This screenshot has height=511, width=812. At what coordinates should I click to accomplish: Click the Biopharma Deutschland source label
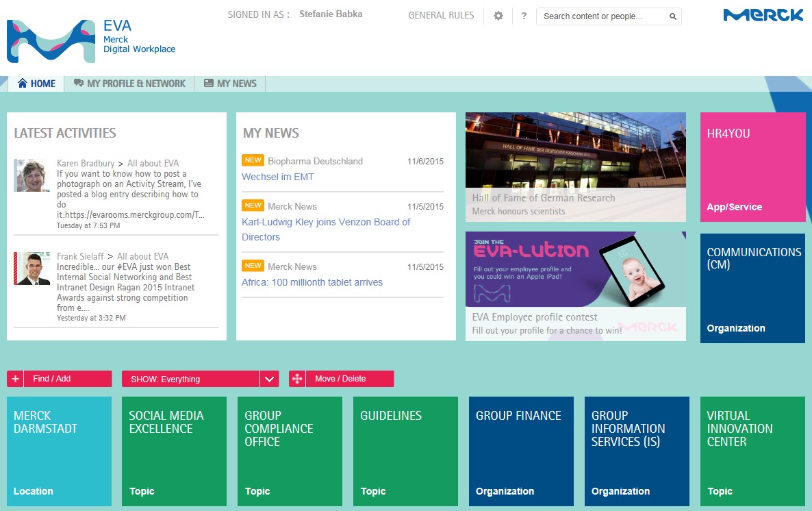coord(316,161)
